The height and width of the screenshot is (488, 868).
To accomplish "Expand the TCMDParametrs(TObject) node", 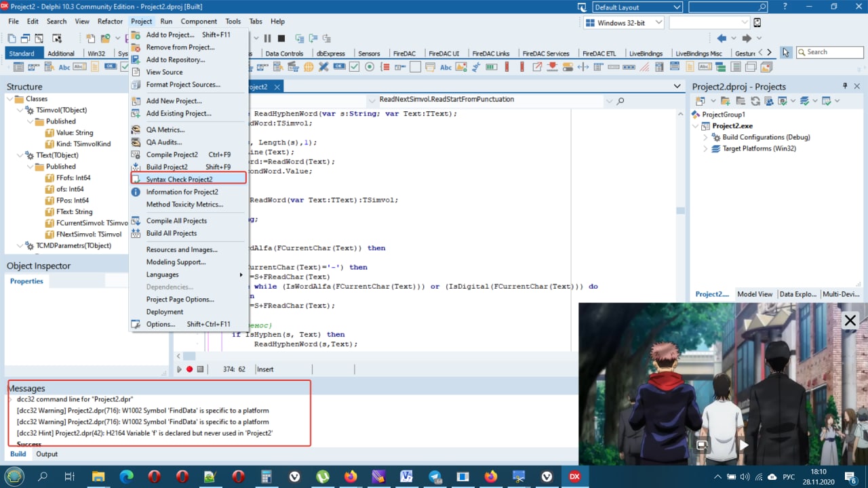I will pos(20,245).
